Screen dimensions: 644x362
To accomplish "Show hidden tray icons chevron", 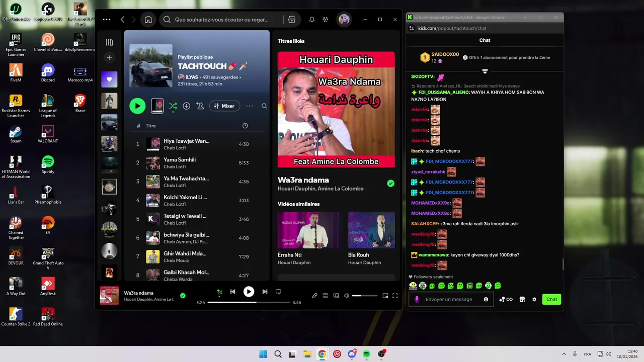I will pos(564,354).
